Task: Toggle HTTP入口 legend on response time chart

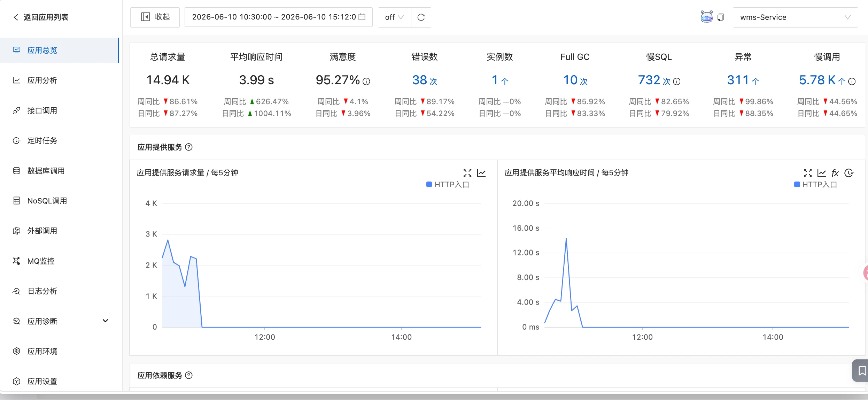Action: point(816,184)
